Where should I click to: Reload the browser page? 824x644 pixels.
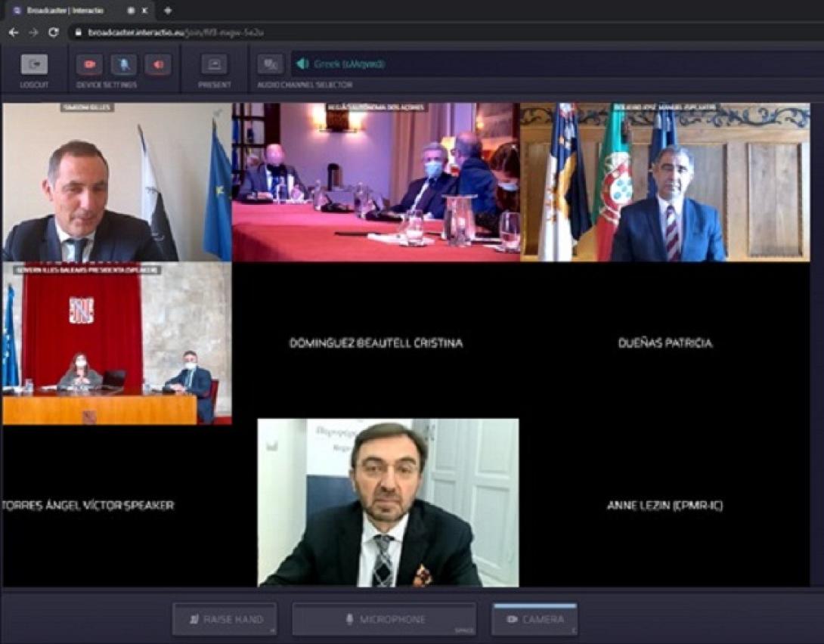[x=53, y=33]
